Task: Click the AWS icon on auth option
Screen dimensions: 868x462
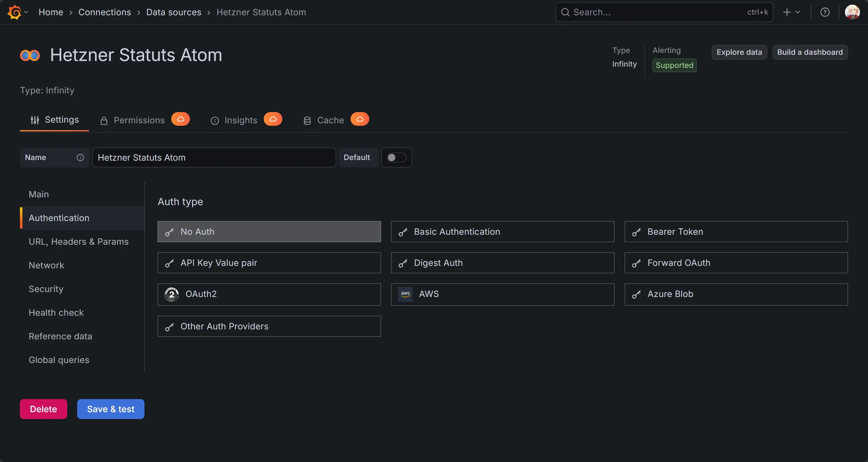Action: click(405, 294)
